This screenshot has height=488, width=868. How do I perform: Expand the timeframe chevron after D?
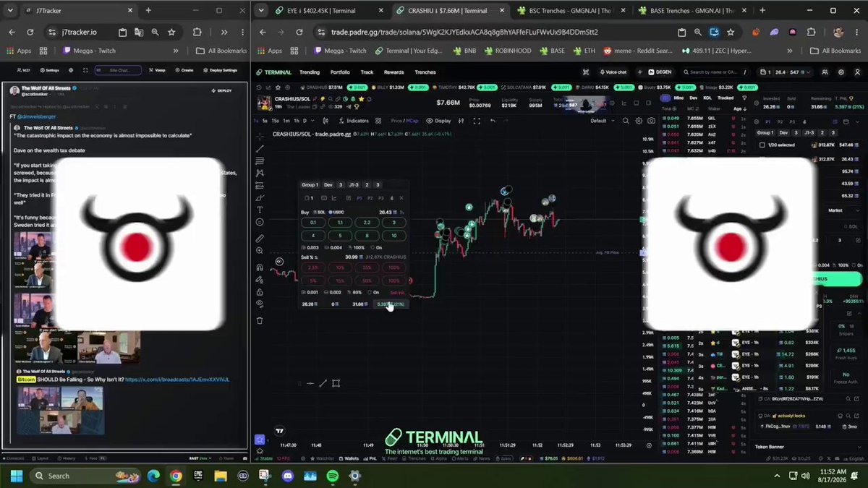point(312,121)
